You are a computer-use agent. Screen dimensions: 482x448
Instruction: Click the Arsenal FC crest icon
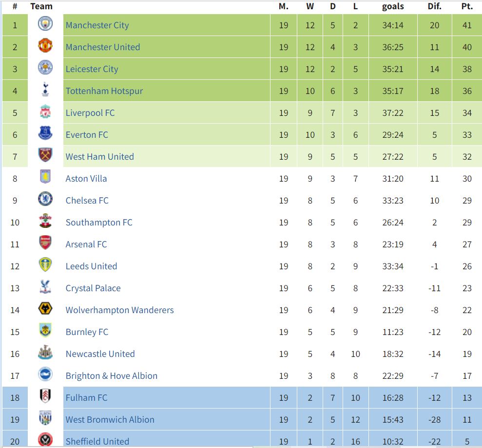45,243
